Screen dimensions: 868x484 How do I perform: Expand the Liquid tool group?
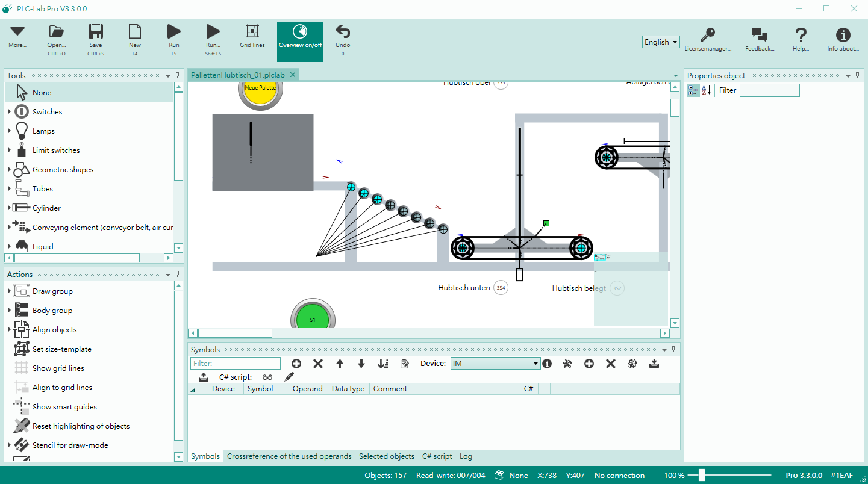(10, 247)
